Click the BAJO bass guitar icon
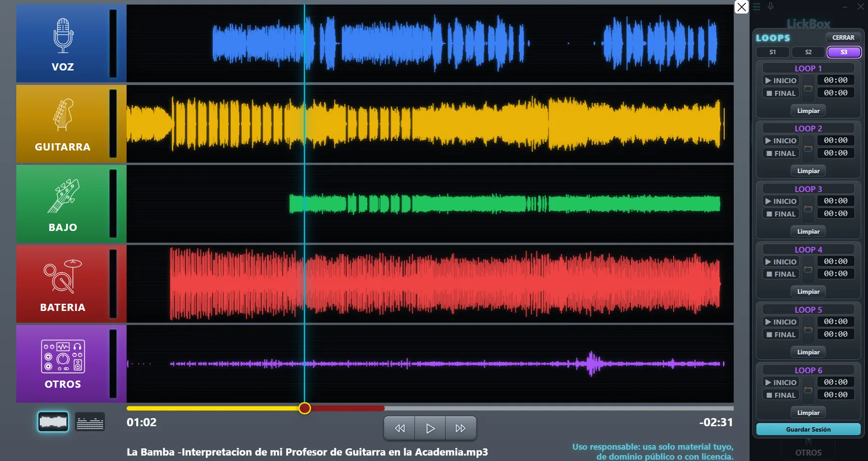Image resolution: width=868 pixels, height=461 pixels. (x=63, y=196)
